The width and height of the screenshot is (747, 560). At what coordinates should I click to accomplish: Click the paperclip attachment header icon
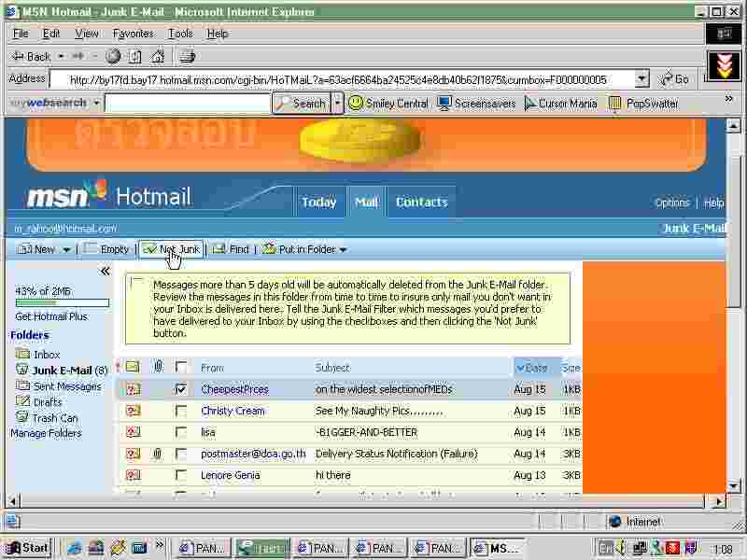click(158, 366)
